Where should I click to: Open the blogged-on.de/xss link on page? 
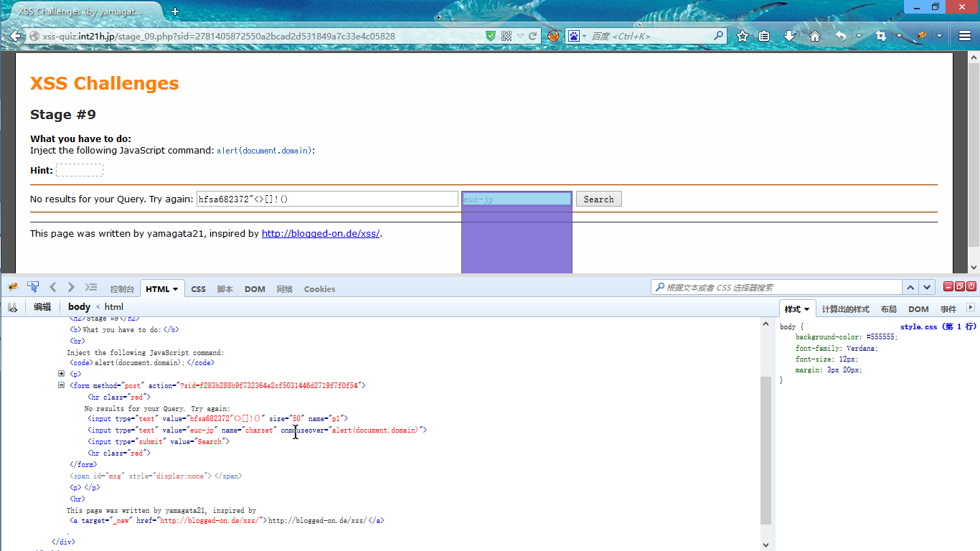(321, 233)
